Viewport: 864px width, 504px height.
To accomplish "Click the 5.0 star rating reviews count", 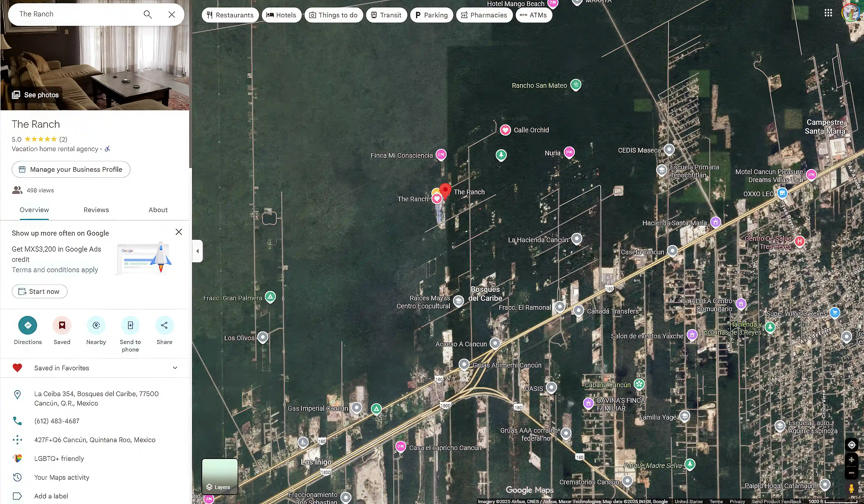I will coord(63,139).
